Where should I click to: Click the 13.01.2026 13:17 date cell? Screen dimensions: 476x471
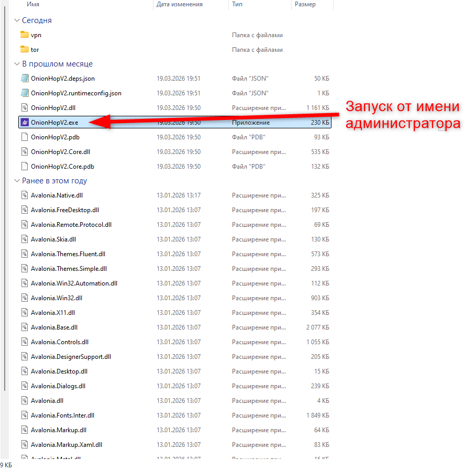pos(179,195)
